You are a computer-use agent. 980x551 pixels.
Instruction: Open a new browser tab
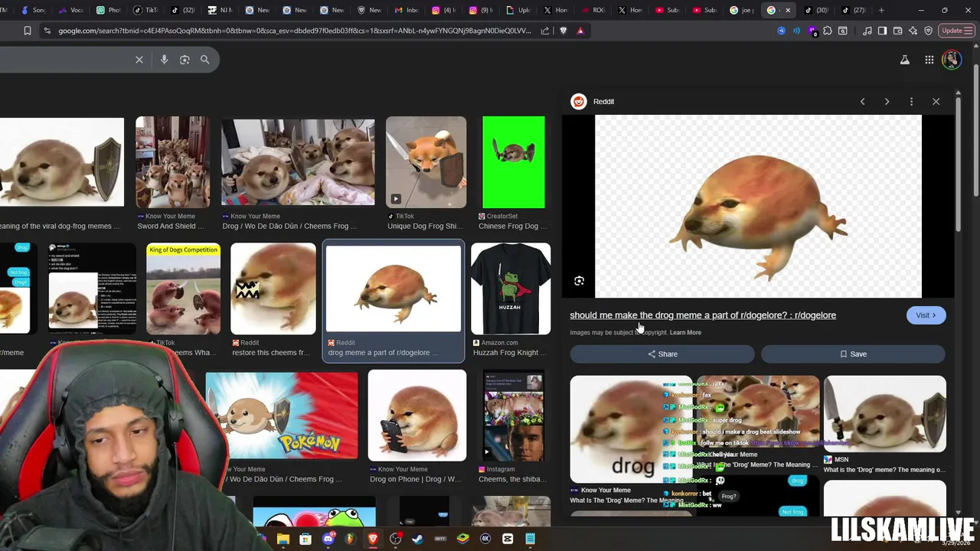pyautogui.click(x=881, y=10)
